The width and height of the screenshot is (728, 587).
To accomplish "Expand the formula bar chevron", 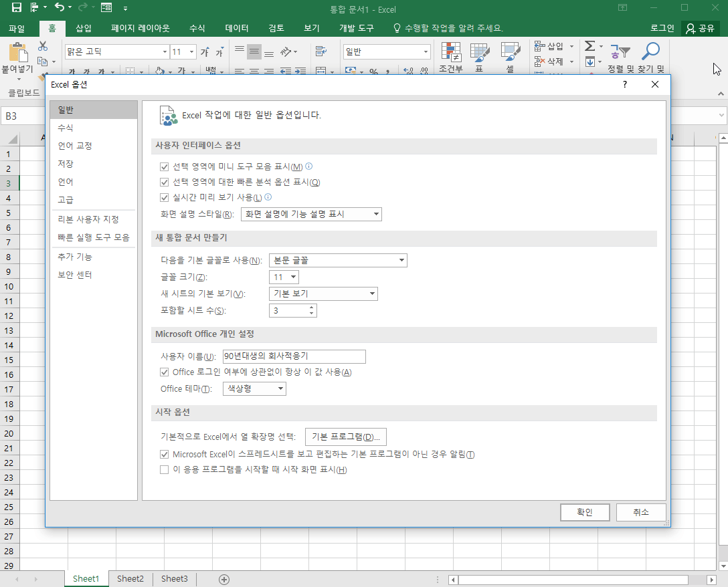I will pos(722,116).
